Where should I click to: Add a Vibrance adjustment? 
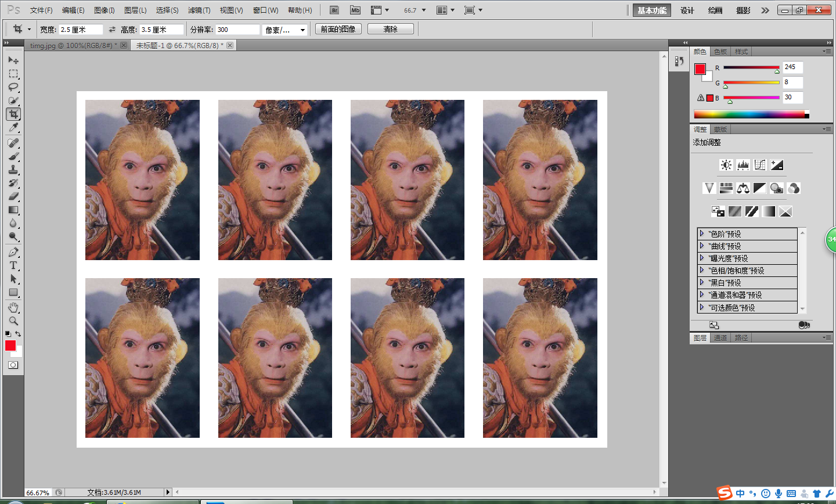click(709, 188)
